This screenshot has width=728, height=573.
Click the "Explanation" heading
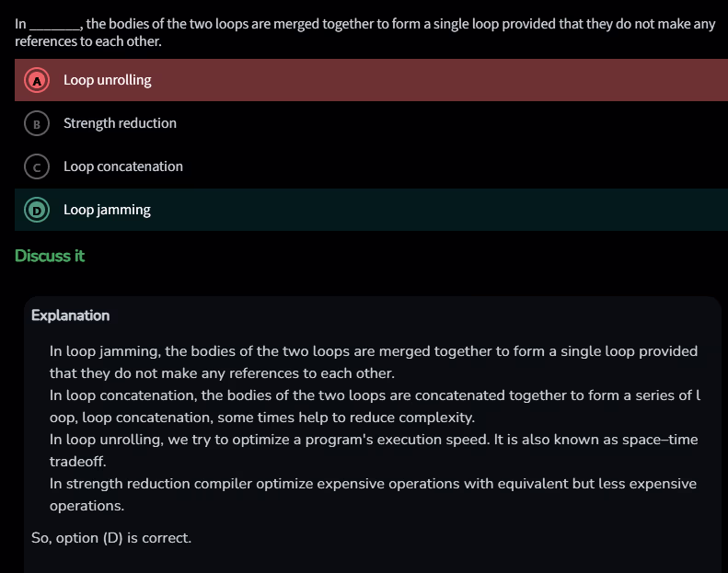[x=70, y=315]
